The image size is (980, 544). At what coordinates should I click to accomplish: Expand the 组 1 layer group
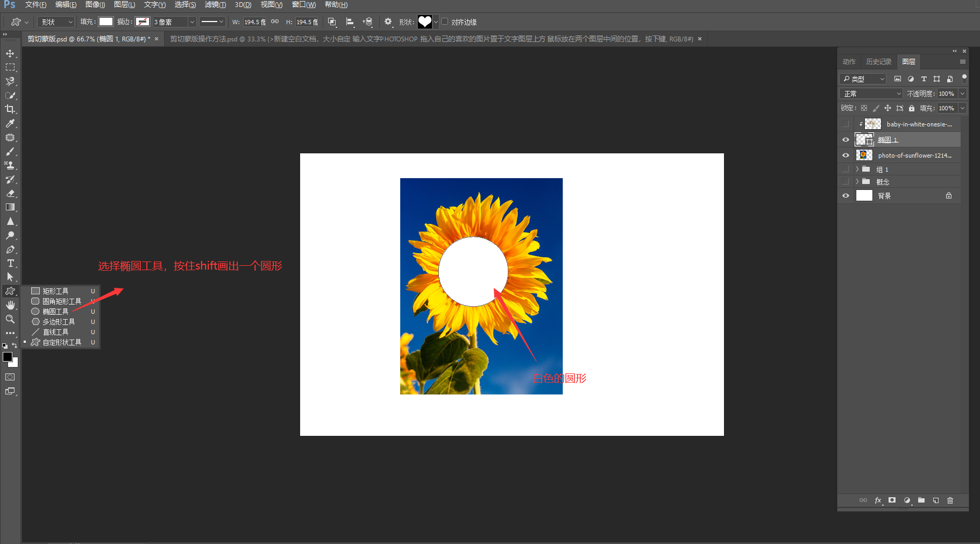click(x=857, y=169)
